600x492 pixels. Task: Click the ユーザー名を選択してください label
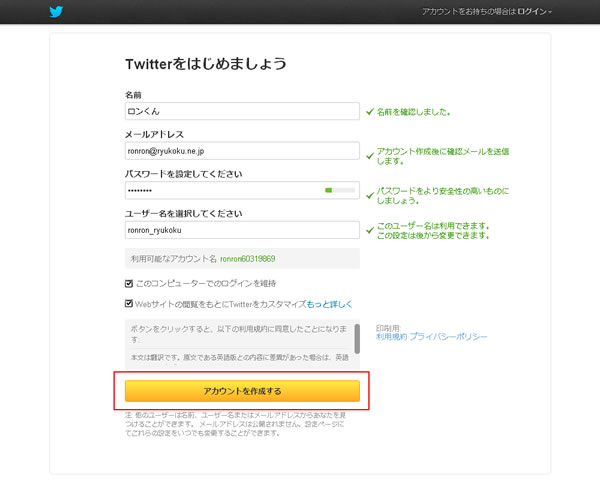click(x=184, y=213)
